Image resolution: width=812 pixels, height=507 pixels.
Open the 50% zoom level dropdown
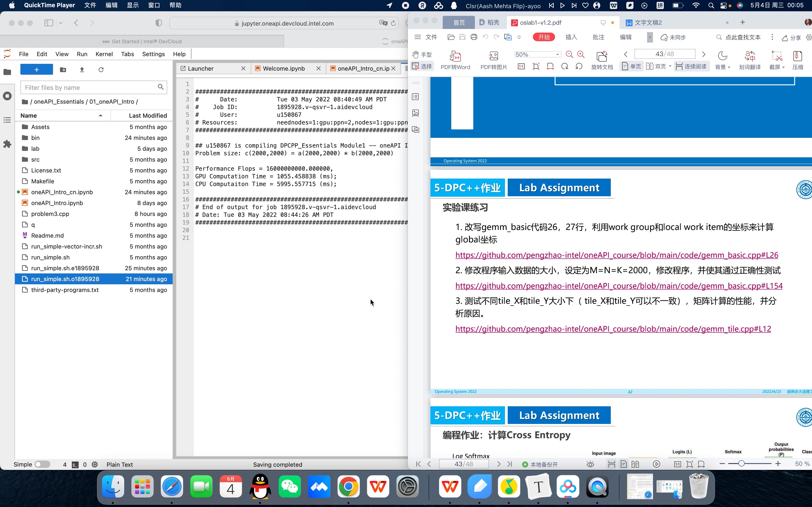coord(557,54)
